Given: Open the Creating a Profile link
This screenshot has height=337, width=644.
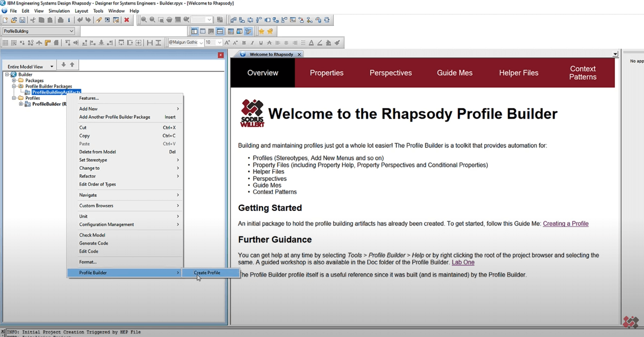Looking at the screenshot, I should (565, 223).
